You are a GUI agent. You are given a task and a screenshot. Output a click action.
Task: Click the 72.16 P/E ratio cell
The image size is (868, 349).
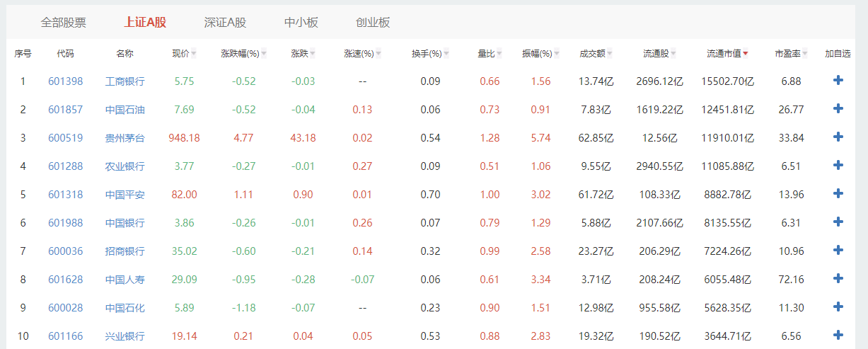(792, 280)
